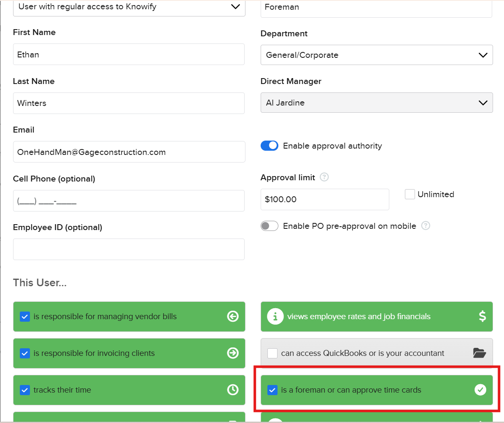504x423 pixels.
Task: Open the Department dropdown showing General/Corporate
Action: point(376,55)
